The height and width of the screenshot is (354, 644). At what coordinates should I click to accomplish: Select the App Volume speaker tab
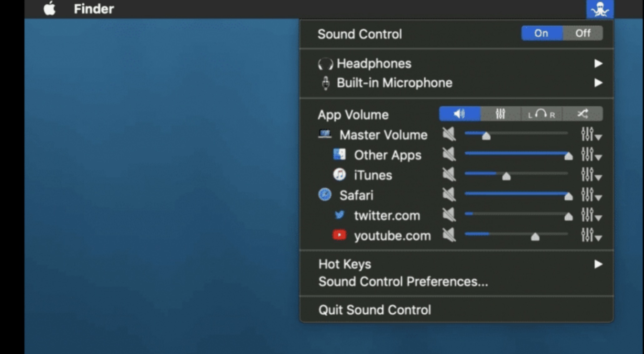[460, 114]
